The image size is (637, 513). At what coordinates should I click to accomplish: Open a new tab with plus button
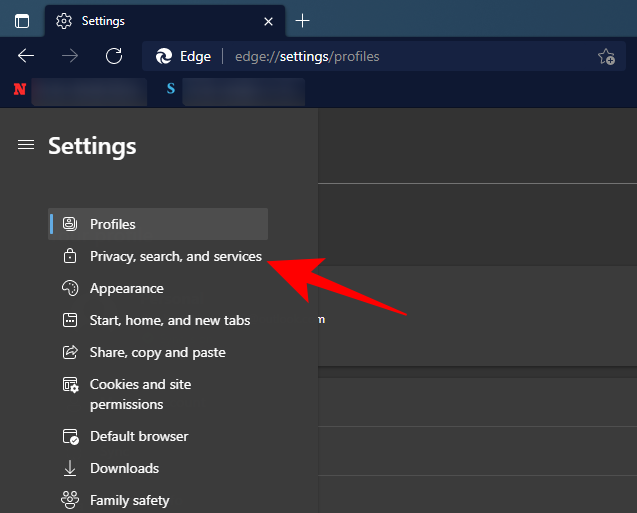pyautogui.click(x=303, y=21)
